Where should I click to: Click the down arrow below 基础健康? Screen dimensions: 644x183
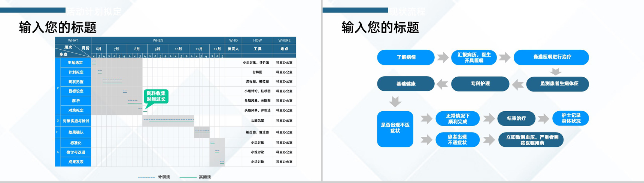click(x=395, y=101)
